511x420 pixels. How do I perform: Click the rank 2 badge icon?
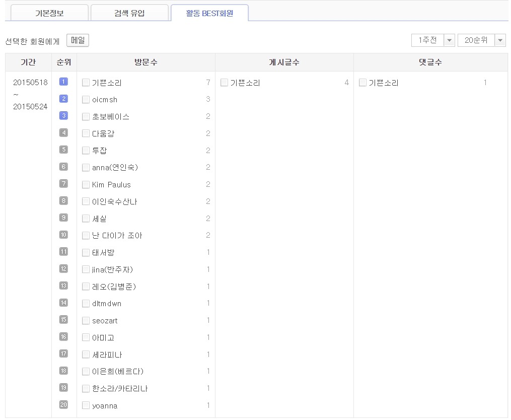coord(63,99)
